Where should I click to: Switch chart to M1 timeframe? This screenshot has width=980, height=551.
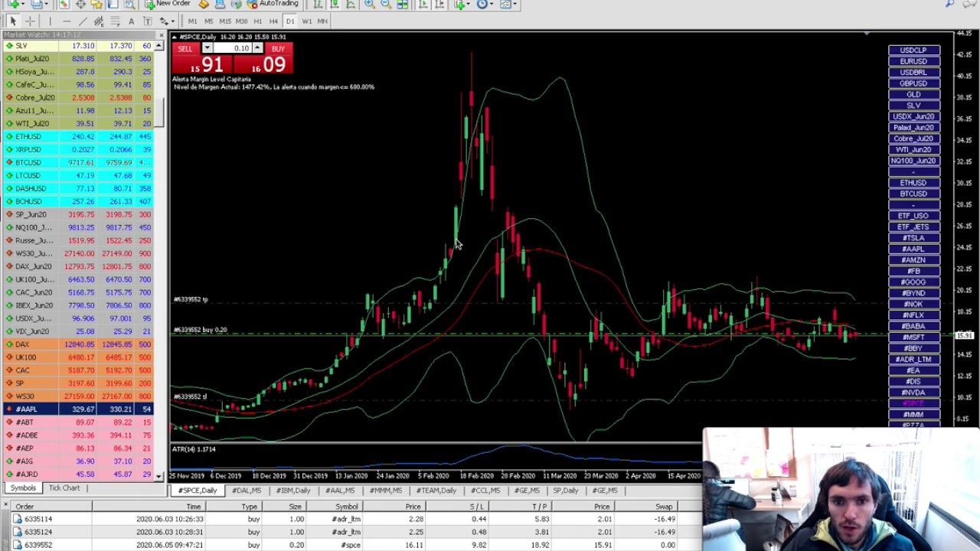(192, 21)
